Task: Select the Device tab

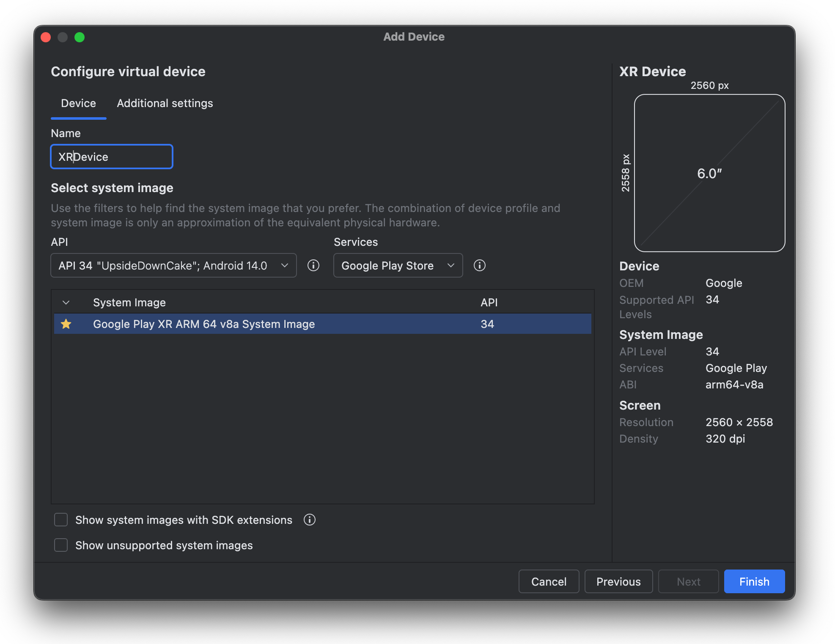Action: pos(78,103)
